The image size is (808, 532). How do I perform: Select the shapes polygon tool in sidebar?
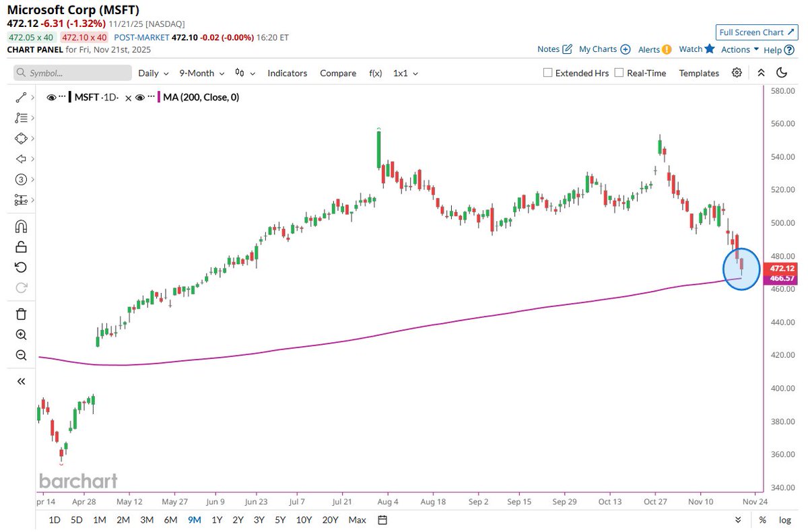20,138
